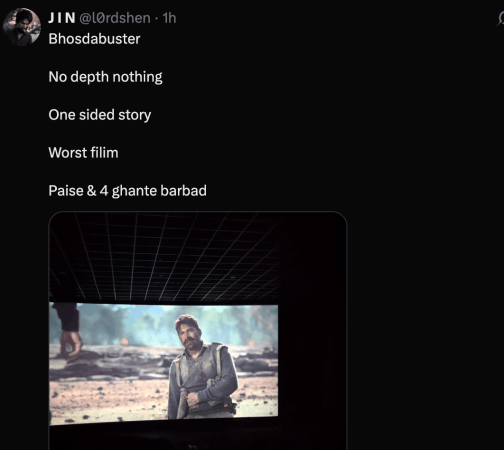Select the One sided story line
504x450 pixels.
pos(100,115)
